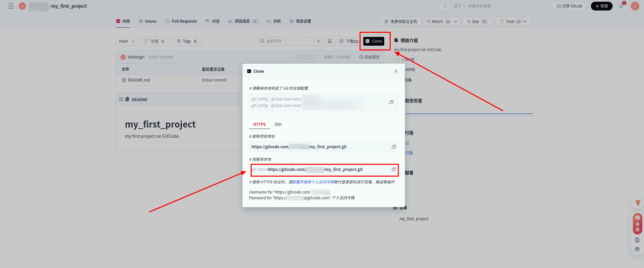The image size is (644, 268).
Task: Open the README.md file
Action: pos(139,80)
